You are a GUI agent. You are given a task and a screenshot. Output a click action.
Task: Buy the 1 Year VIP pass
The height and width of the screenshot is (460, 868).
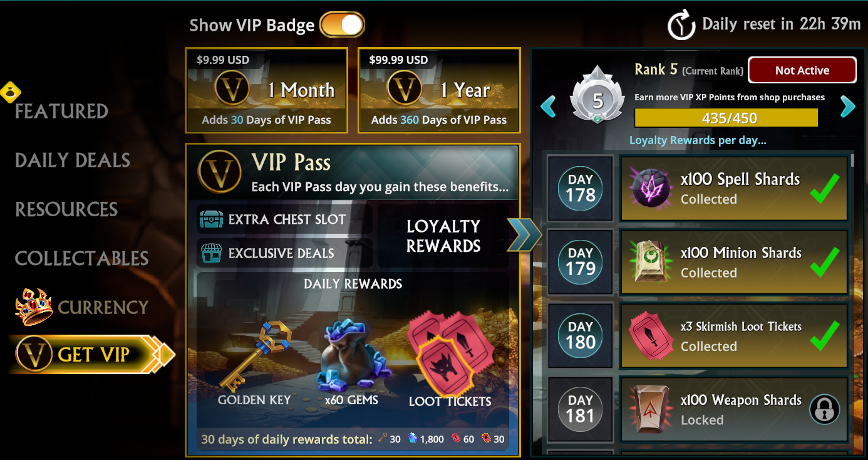[439, 90]
